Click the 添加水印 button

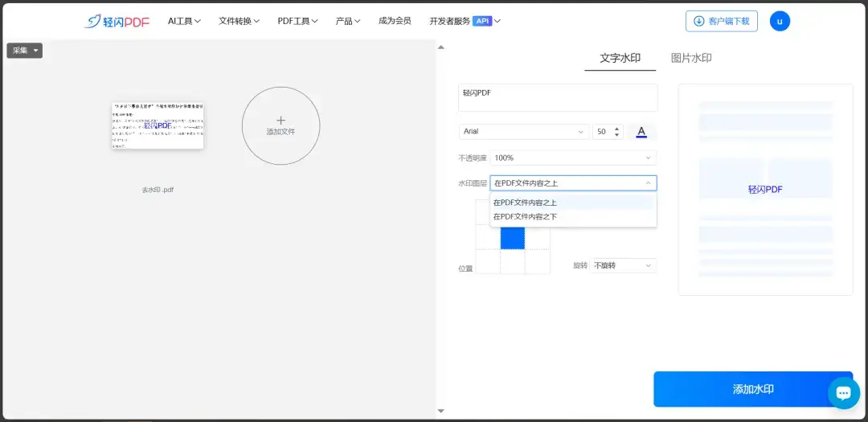pyautogui.click(x=753, y=389)
